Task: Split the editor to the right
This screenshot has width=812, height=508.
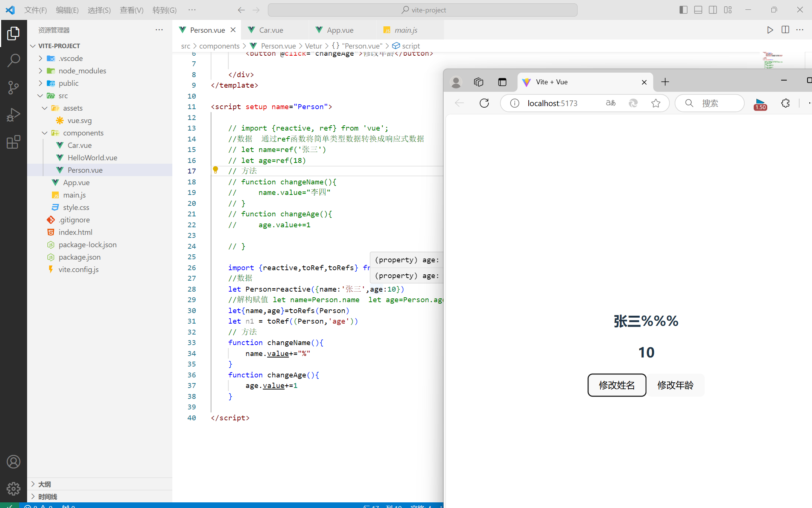Action: (785, 30)
